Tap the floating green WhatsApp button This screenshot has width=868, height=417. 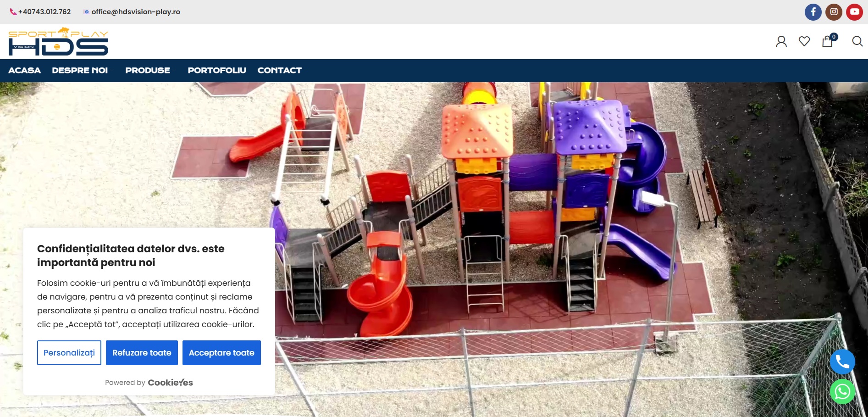coord(842,391)
